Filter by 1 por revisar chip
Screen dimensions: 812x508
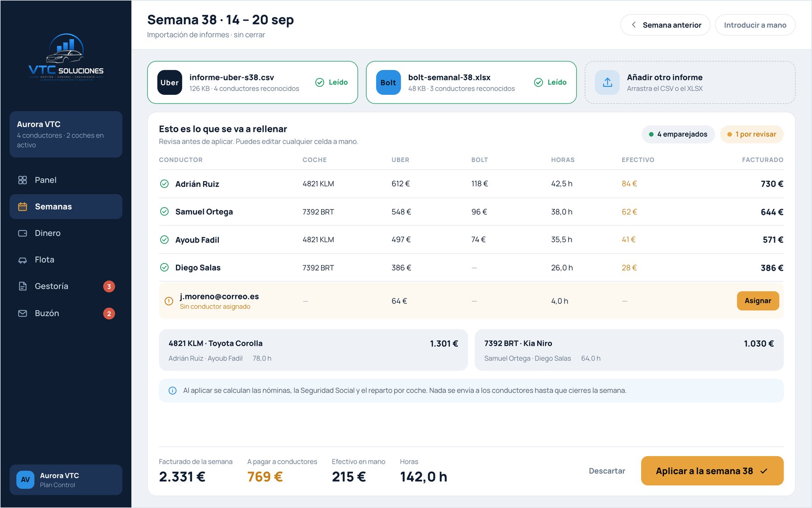tap(752, 134)
